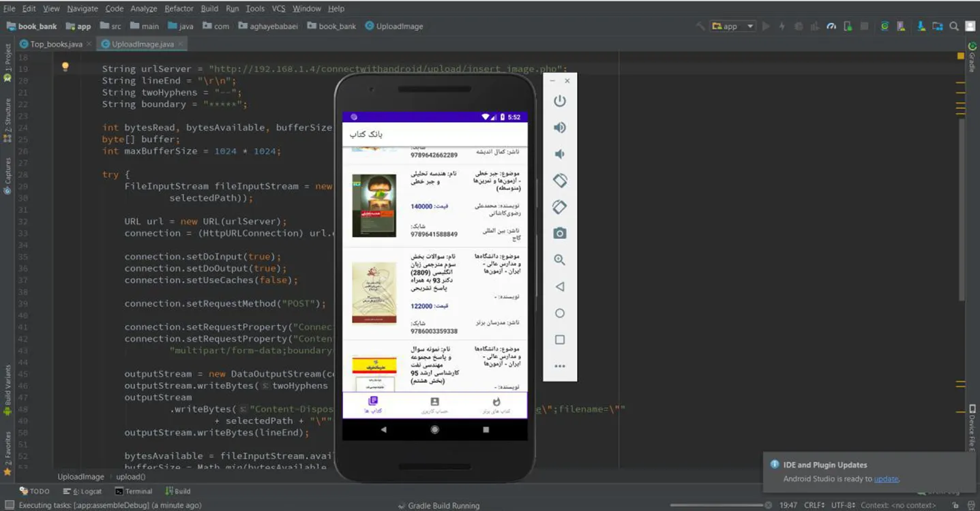Image resolution: width=980 pixels, height=511 pixels.
Task: Click the green geometry book cover thumbnail
Action: [374, 205]
